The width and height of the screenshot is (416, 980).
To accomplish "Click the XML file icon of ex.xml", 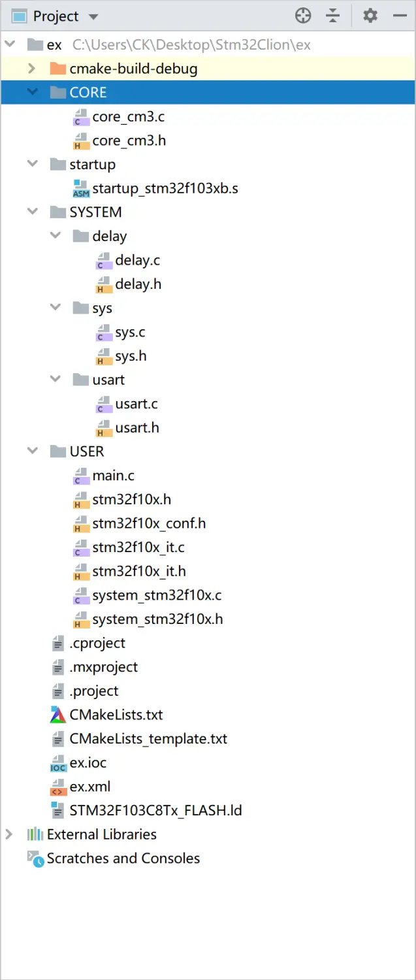I will (x=58, y=787).
